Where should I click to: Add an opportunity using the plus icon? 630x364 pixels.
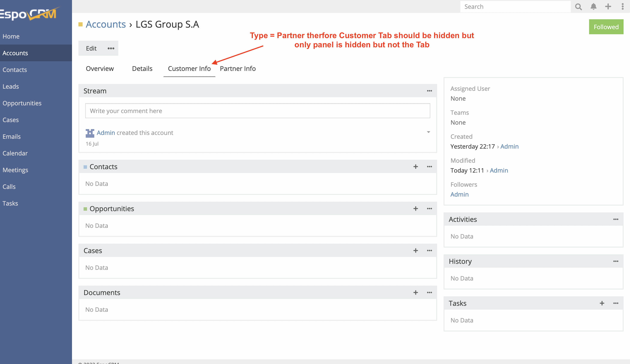[x=416, y=209]
